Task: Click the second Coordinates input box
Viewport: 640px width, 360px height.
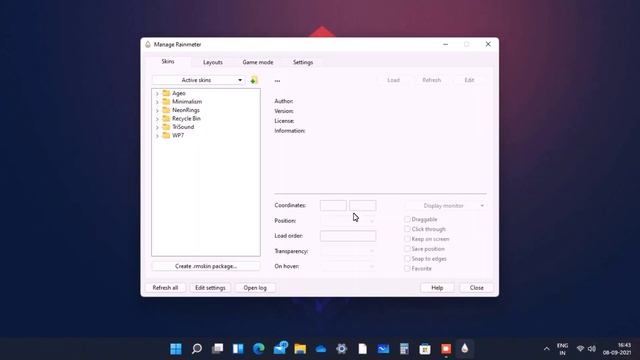Action: pyautogui.click(x=362, y=205)
